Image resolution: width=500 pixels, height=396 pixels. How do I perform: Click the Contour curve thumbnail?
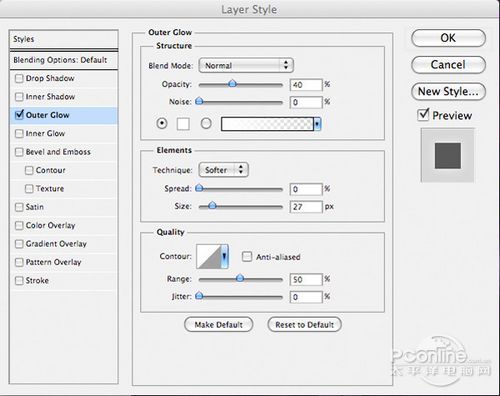coord(209,256)
